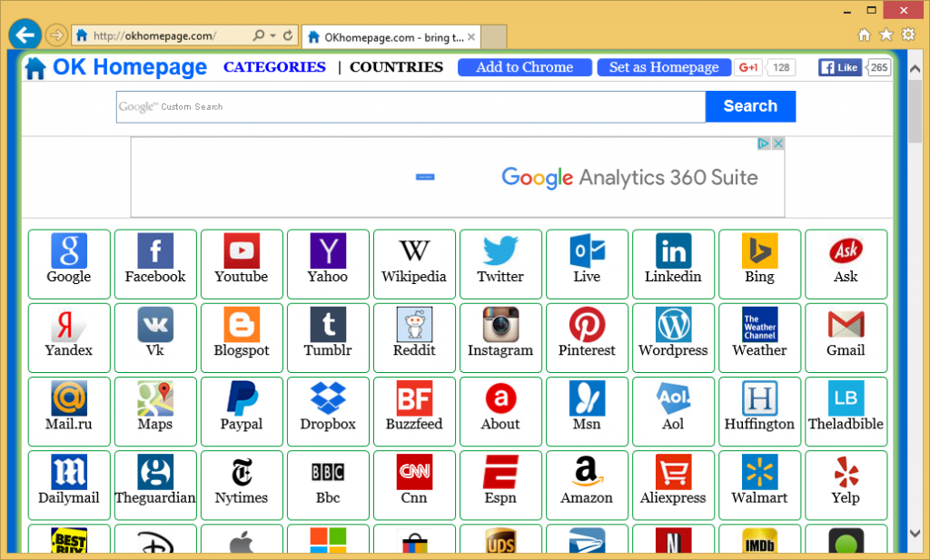The width and height of the screenshot is (930, 560).
Task: Open the Instagram shortcut
Action: (x=500, y=326)
